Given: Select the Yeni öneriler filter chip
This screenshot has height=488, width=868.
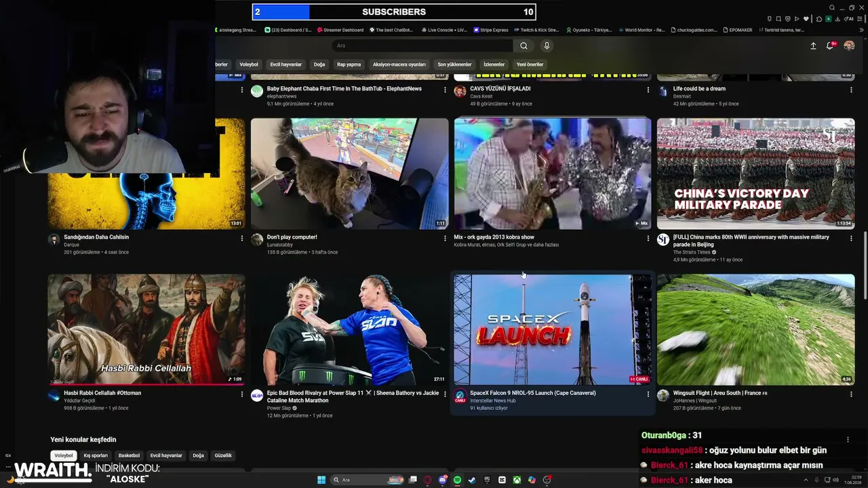Looking at the screenshot, I should click(x=530, y=64).
